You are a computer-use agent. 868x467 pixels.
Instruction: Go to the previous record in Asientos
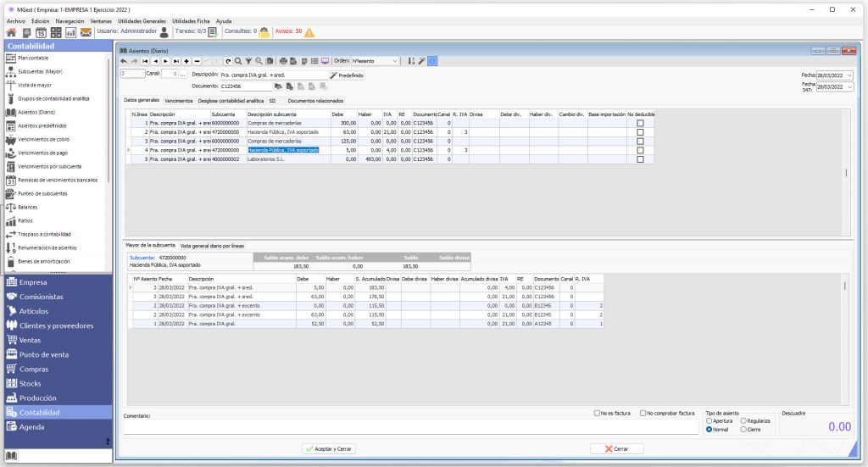[x=156, y=61]
